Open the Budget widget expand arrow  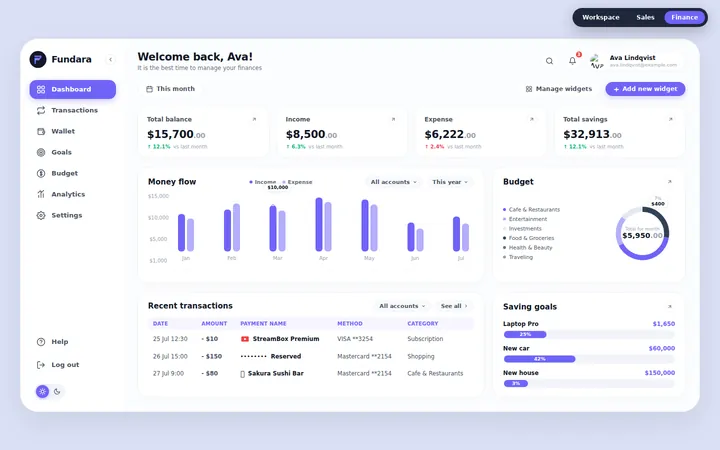point(669,182)
